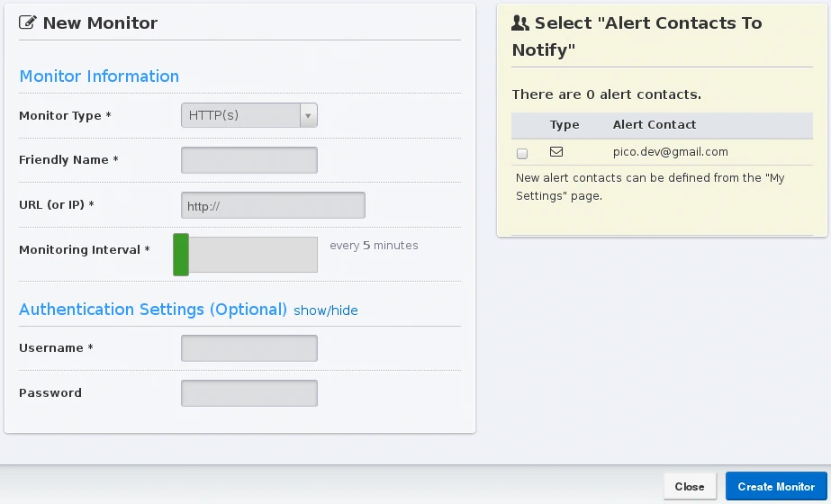Click the Type column header
This screenshot has height=504, width=831.
[565, 125]
